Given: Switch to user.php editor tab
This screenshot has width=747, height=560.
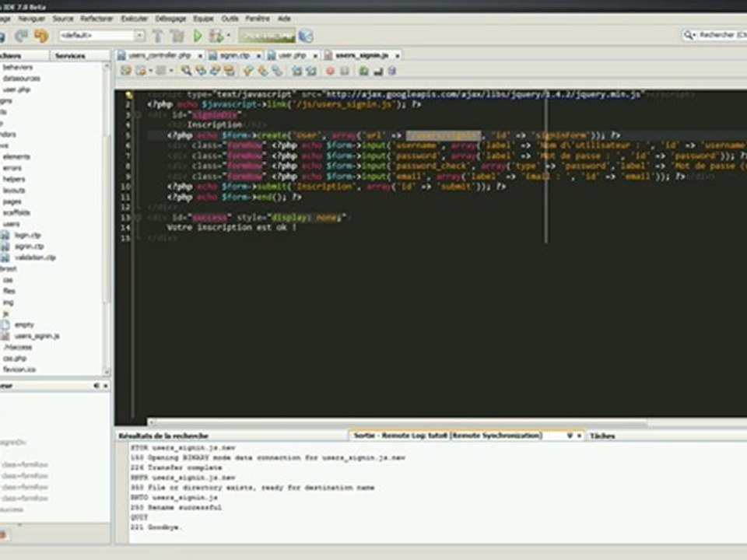Looking at the screenshot, I should [292, 56].
